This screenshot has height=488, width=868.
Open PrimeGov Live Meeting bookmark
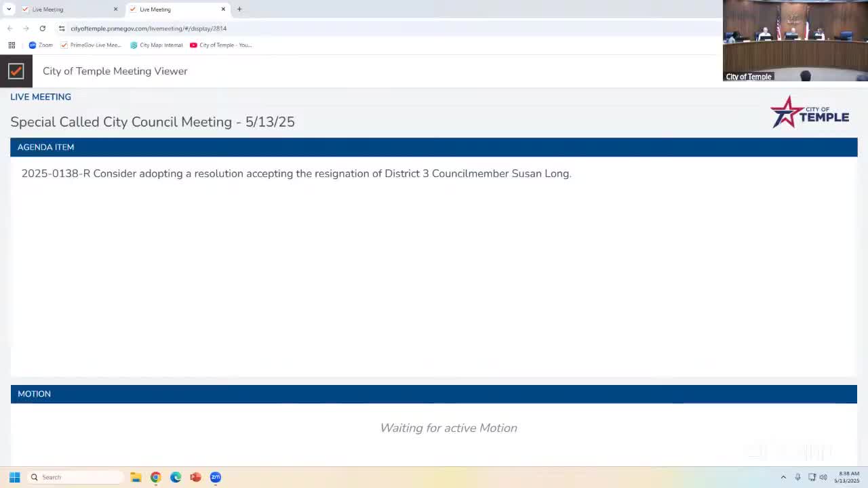click(91, 45)
